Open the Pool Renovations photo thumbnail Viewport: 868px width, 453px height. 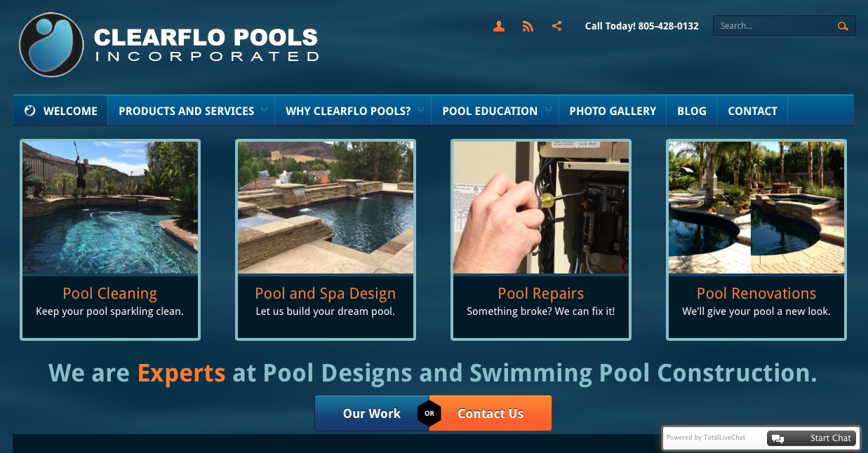(x=756, y=208)
